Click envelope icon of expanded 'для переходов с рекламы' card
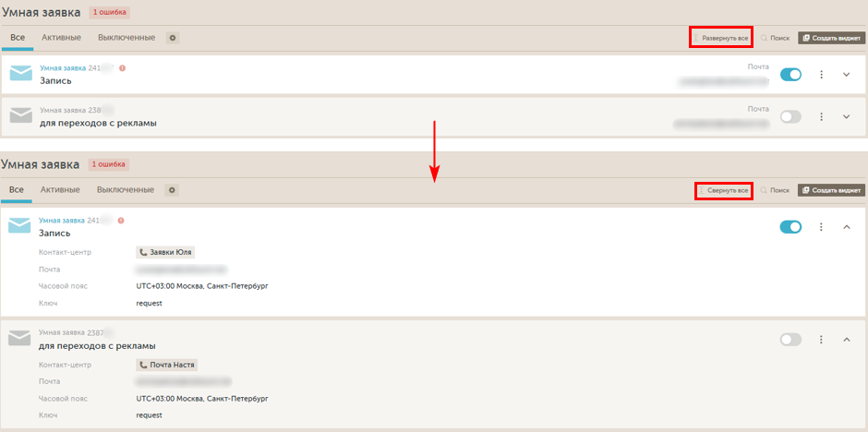868x432 pixels. (x=20, y=339)
